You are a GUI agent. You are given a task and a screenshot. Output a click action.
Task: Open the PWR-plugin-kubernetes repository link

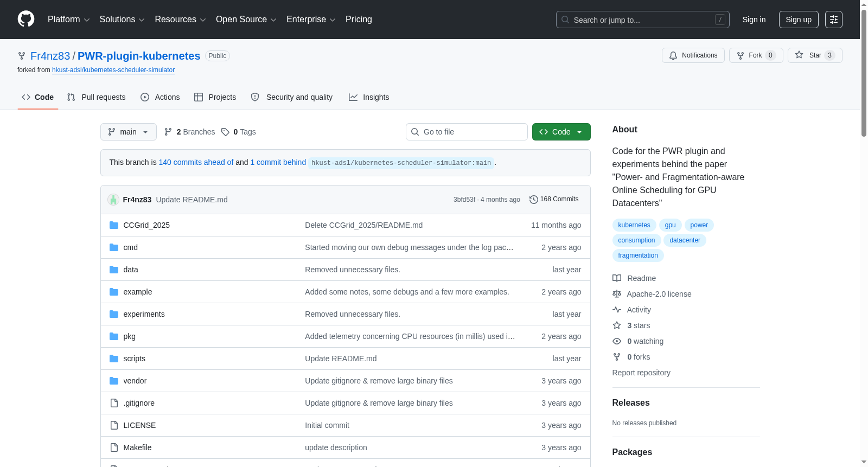139,56
